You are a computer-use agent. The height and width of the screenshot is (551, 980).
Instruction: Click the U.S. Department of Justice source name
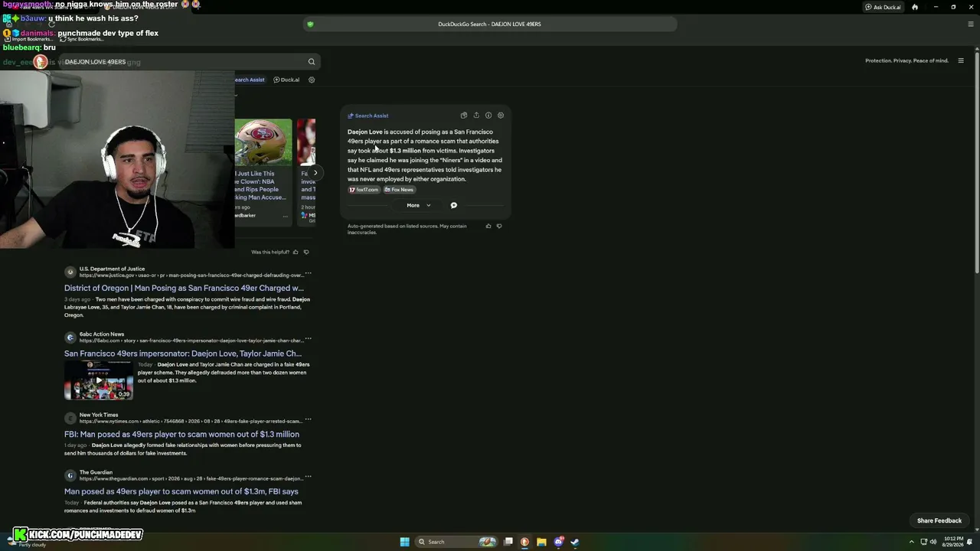(112, 269)
